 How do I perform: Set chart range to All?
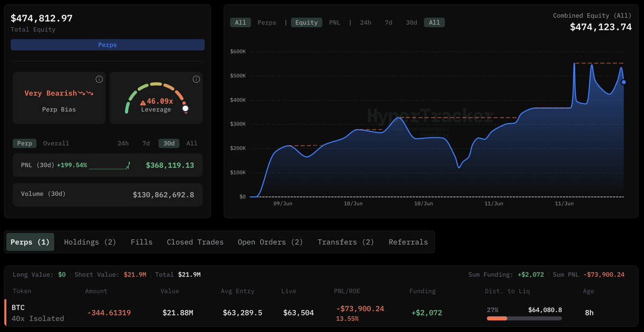click(x=434, y=23)
